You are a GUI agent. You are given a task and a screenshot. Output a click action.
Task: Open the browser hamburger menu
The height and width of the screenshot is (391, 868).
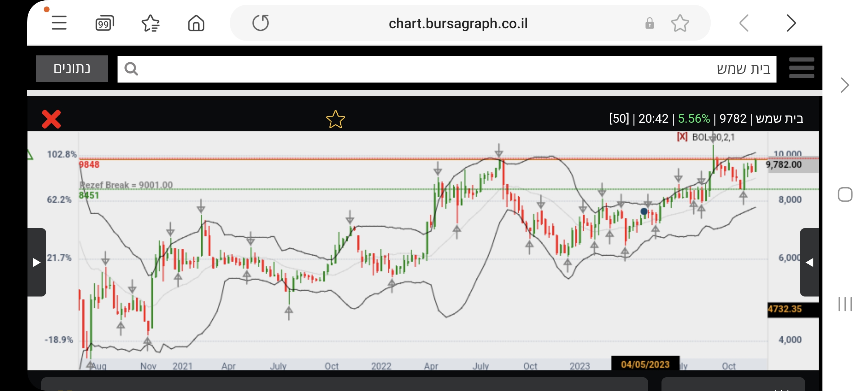pos(59,23)
